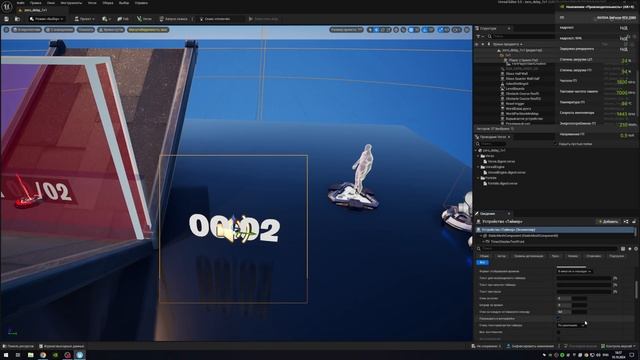Switch to the Сведения details tab
This screenshot has height=360, width=640.
(x=487, y=213)
